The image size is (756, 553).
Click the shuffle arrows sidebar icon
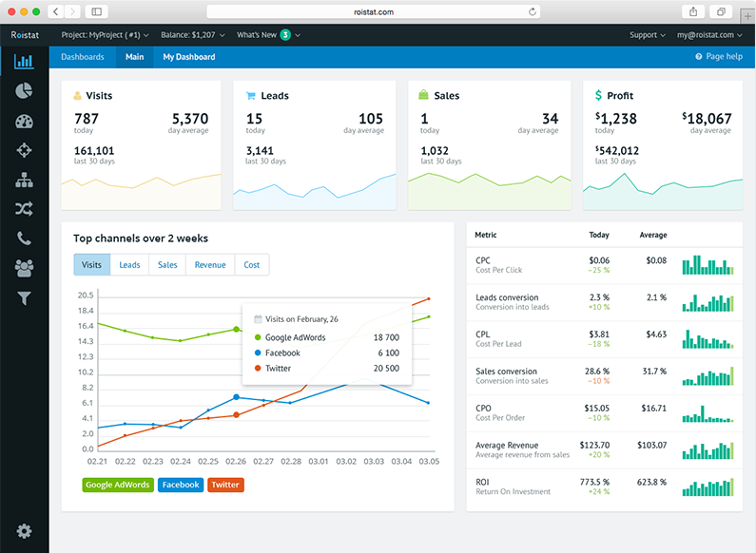(x=24, y=209)
